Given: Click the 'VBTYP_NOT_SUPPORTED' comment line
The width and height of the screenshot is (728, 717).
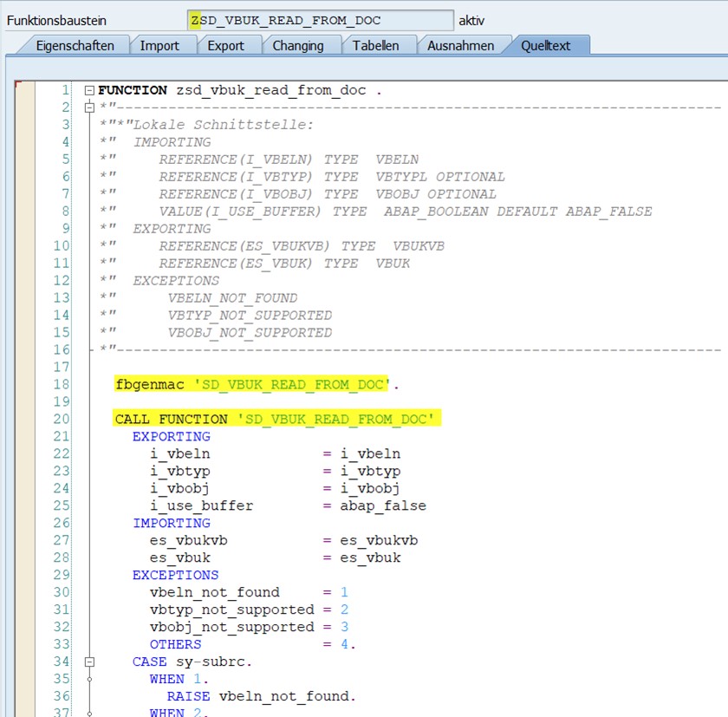Looking at the screenshot, I should 250,316.
